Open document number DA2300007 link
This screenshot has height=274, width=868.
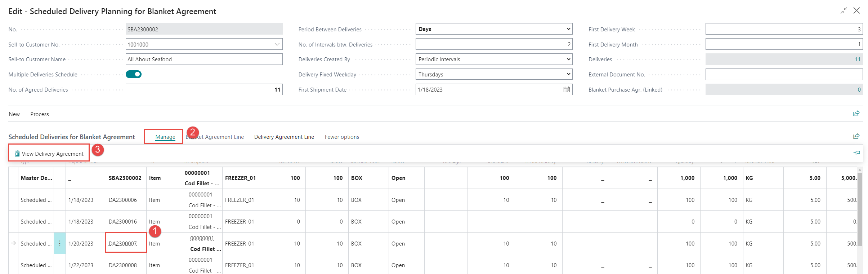(x=123, y=244)
